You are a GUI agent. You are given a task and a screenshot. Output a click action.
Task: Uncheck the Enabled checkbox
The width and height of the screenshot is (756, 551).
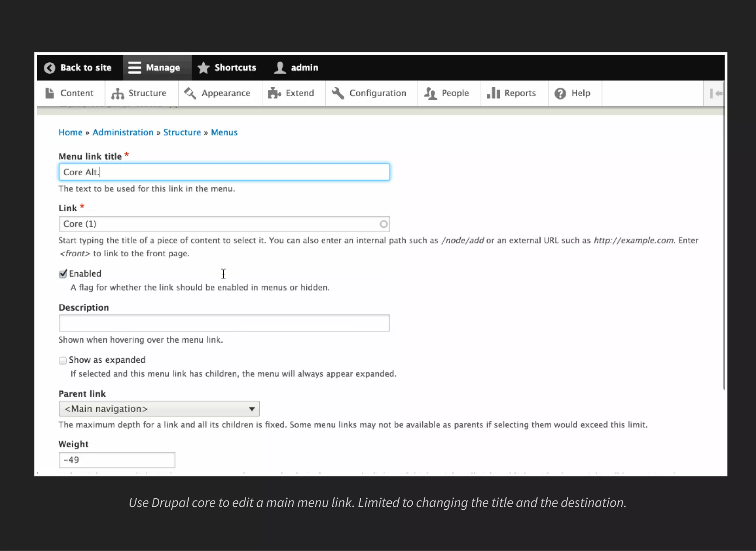coord(63,274)
